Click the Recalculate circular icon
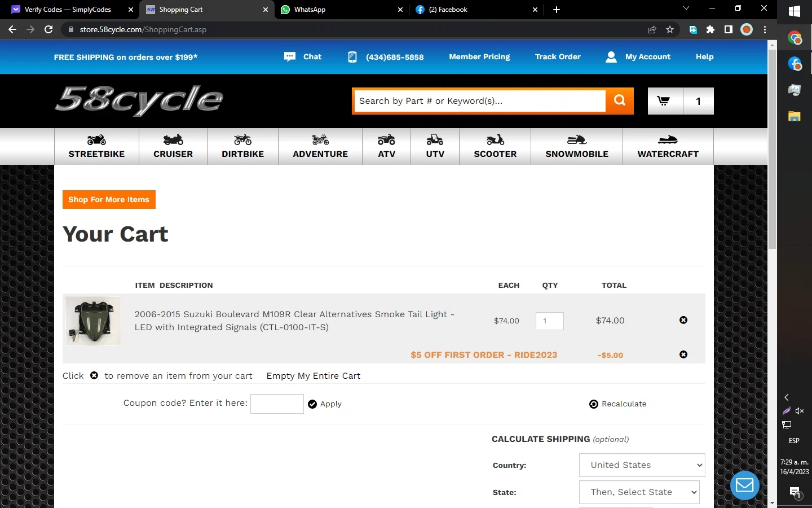Screen dimensions: 812x508 [594, 404]
